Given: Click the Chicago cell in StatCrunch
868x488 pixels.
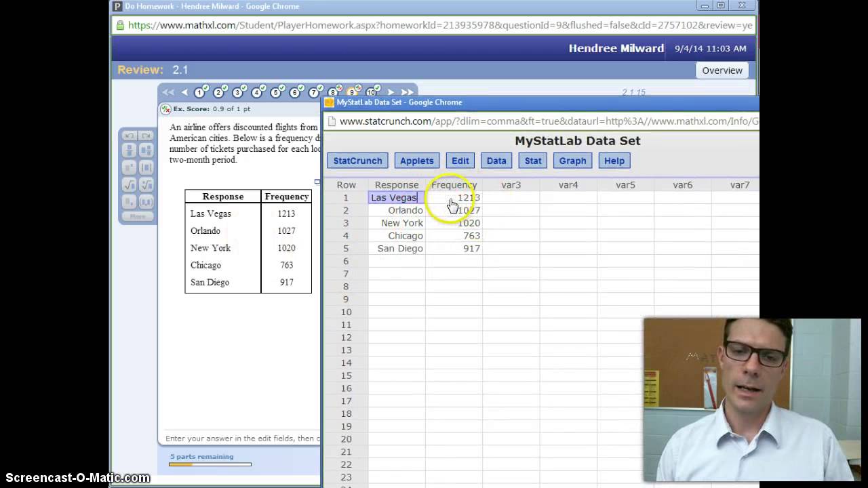Looking at the screenshot, I should (x=397, y=236).
